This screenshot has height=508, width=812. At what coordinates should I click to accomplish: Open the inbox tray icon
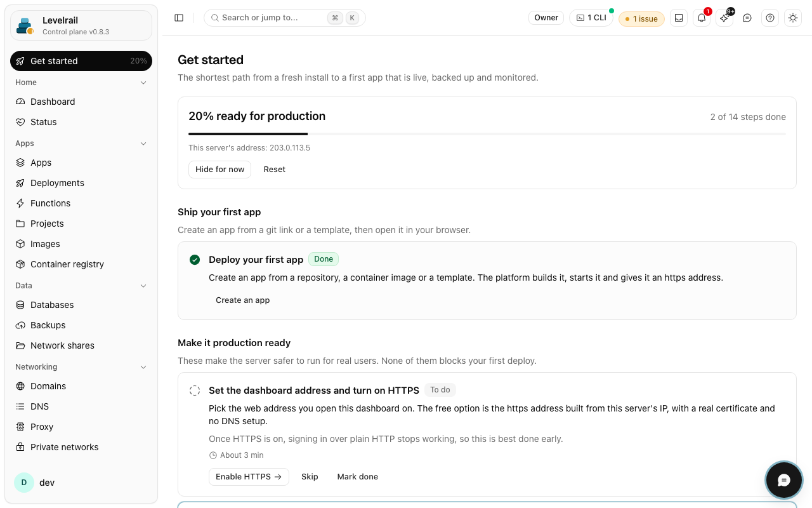(x=679, y=18)
